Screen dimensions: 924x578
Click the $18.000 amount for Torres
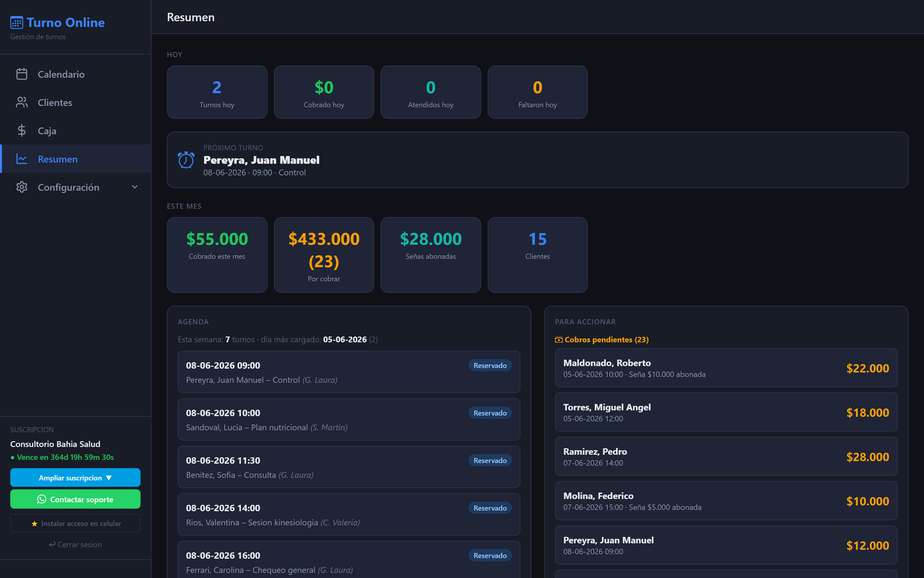tap(868, 413)
